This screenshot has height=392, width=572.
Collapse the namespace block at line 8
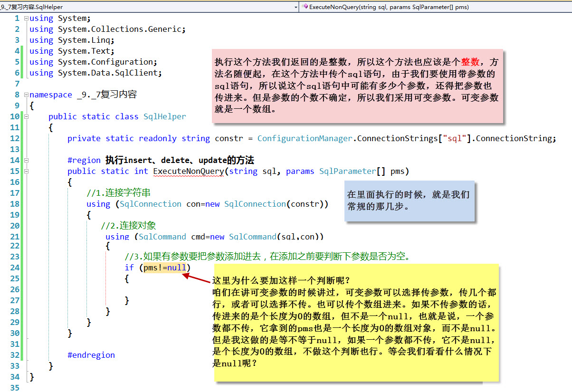(26, 95)
